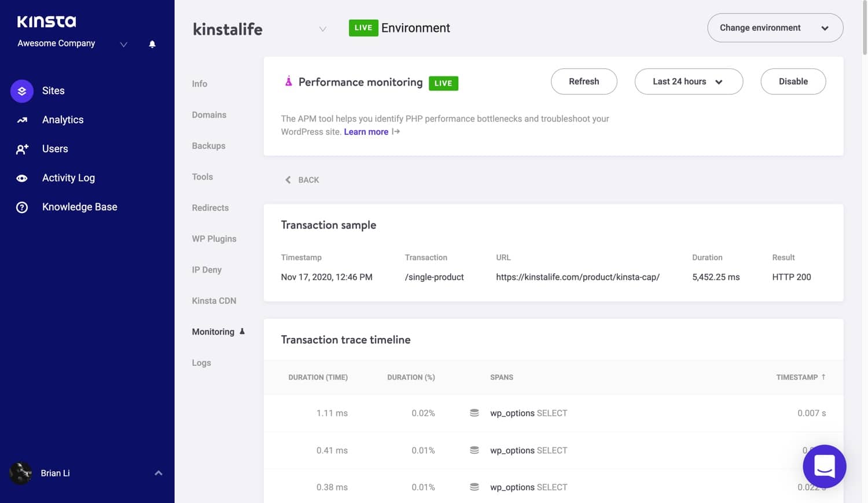Open the chat support bubble
The width and height of the screenshot is (868, 503).
point(825,466)
